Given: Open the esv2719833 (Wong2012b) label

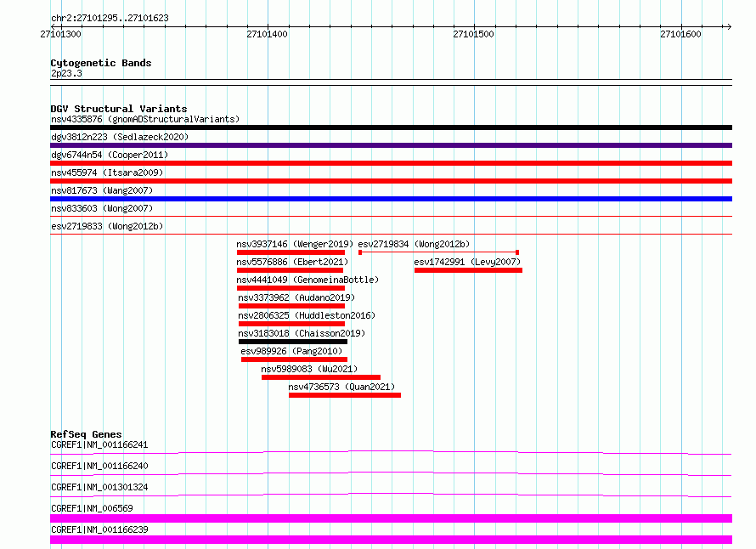Looking at the screenshot, I should click(x=107, y=226).
